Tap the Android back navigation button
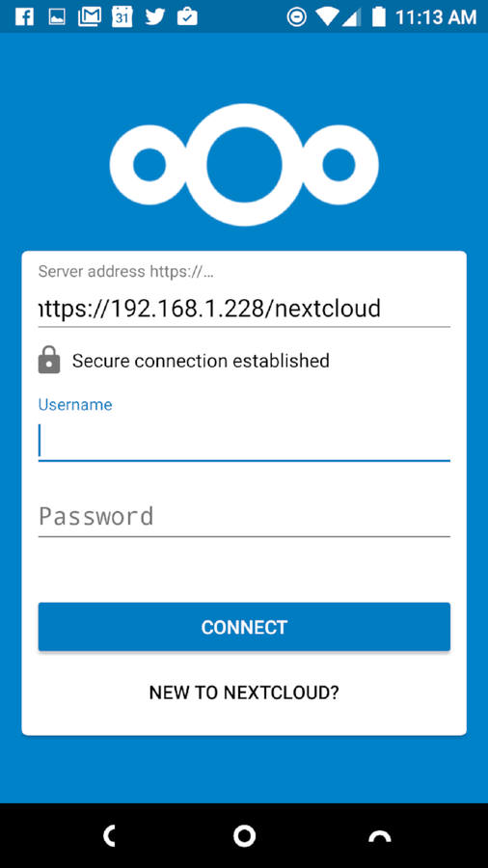The image size is (488, 868). pyautogui.click(x=110, y=836)
